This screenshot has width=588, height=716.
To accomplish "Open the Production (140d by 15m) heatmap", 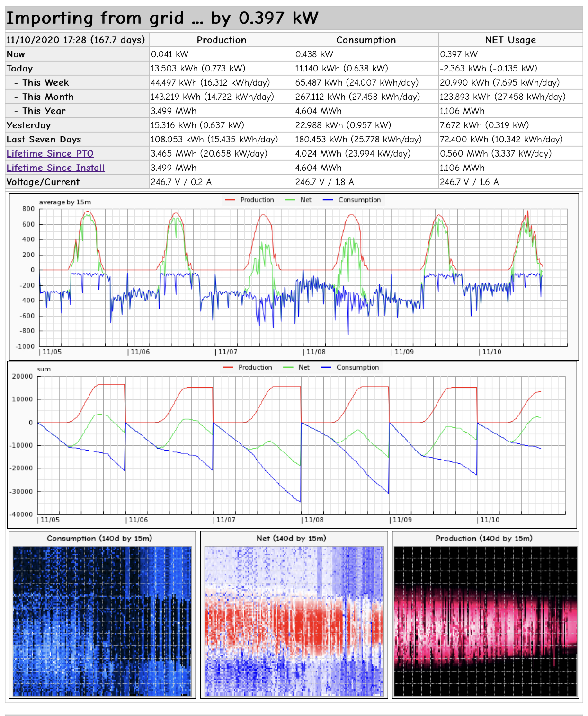I will tap(486, 615).
